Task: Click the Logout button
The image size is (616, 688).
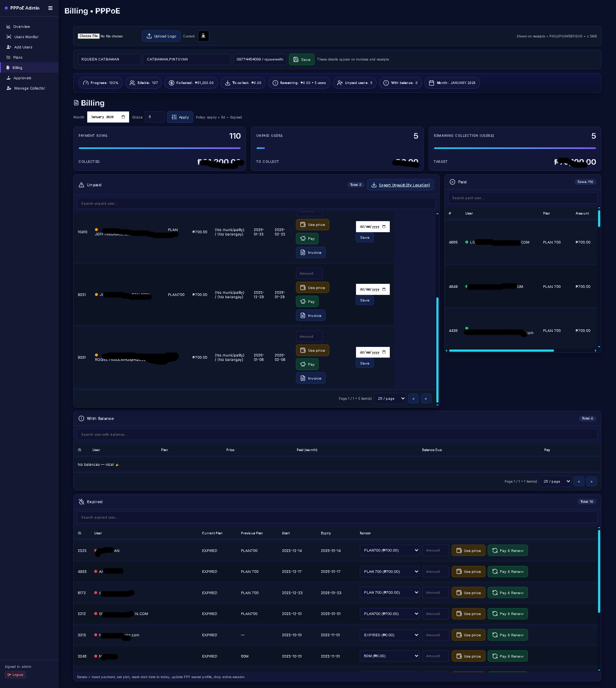Action: 15,675
